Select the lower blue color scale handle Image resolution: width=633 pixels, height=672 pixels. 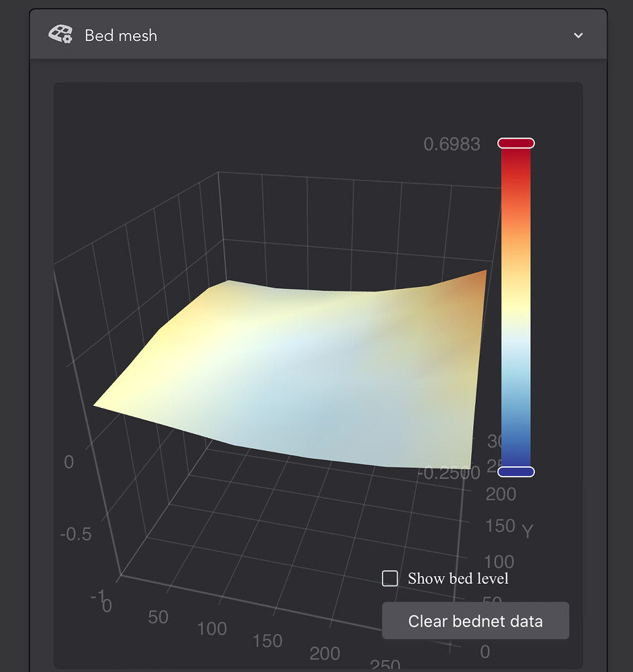(516, 472)
